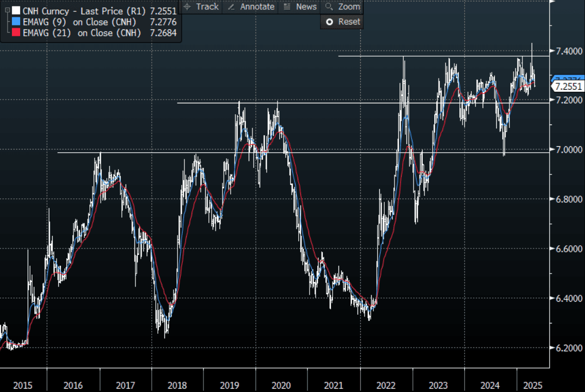Select the 2015 year label on time axis
The image size is (585, 392).
[22, 385]
